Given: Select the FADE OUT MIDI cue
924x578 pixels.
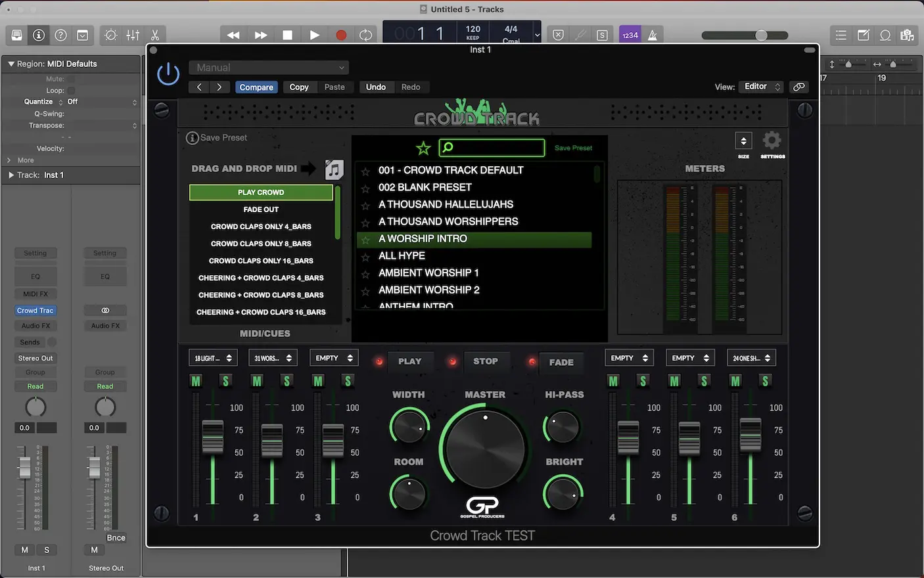Looking at the screenshot, I should coord(261,210).
